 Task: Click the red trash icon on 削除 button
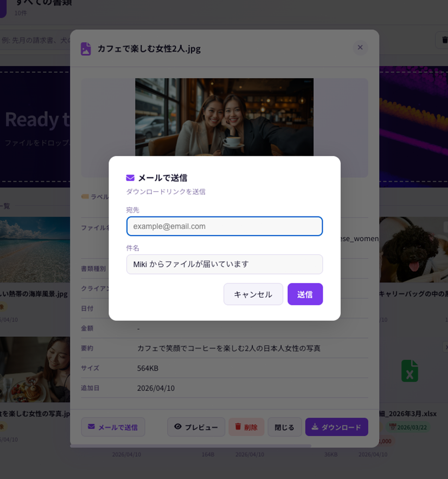pyautogui.click(x=237, y=427)
